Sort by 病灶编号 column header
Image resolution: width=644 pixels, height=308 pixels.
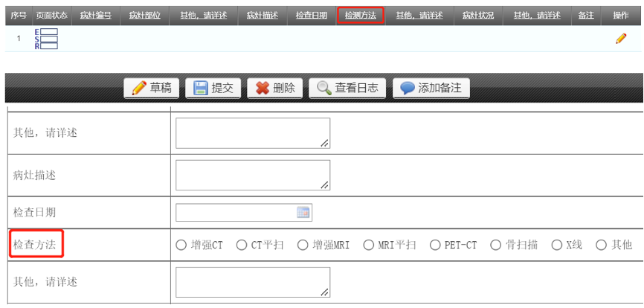pyautogui.click(x=96, y=16)
